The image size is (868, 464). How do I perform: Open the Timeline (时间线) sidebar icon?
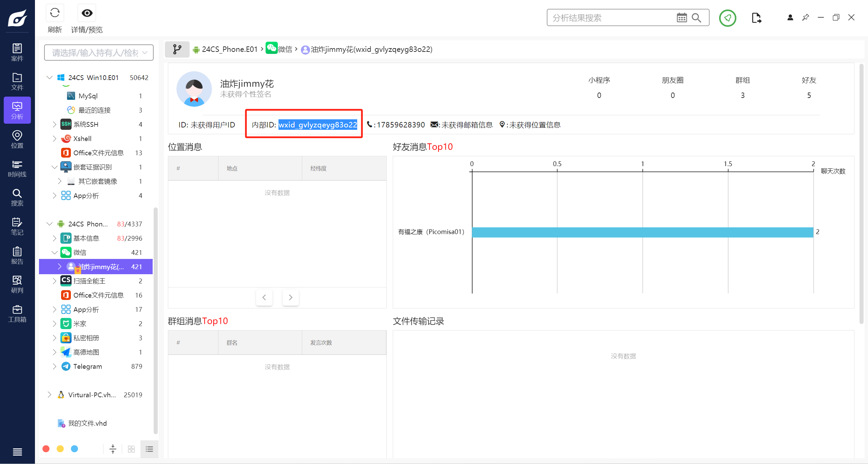coord(17,168)
